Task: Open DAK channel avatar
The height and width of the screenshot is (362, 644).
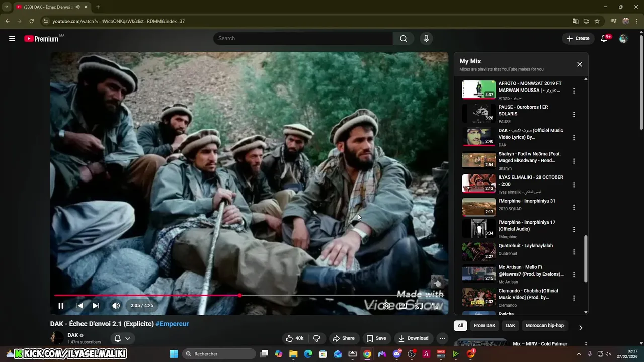Action: point(57,338)
